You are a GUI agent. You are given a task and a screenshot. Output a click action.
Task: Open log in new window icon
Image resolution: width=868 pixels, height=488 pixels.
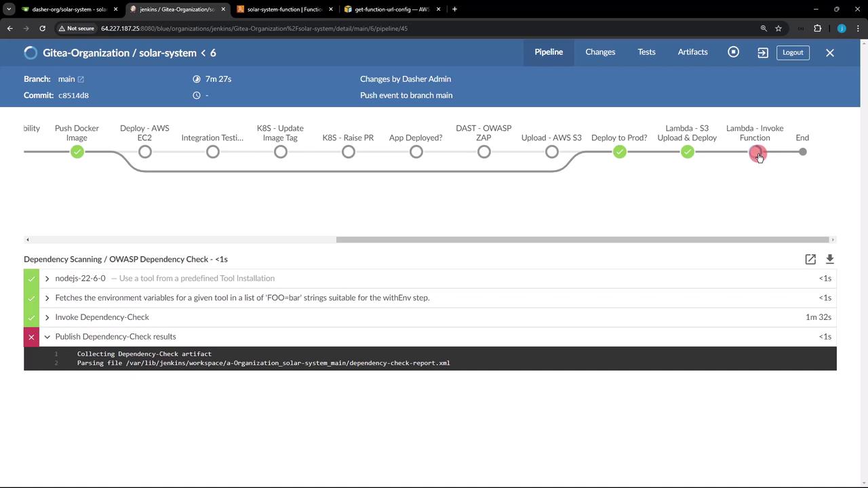click(x=810, y=259)
